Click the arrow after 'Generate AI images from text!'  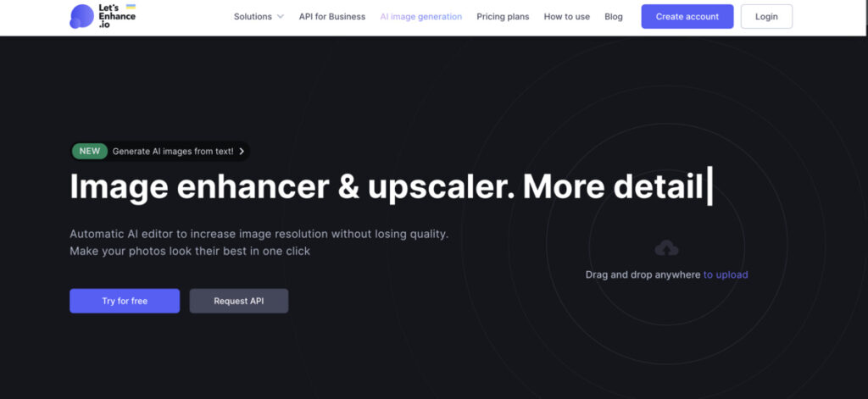point(242,152)
